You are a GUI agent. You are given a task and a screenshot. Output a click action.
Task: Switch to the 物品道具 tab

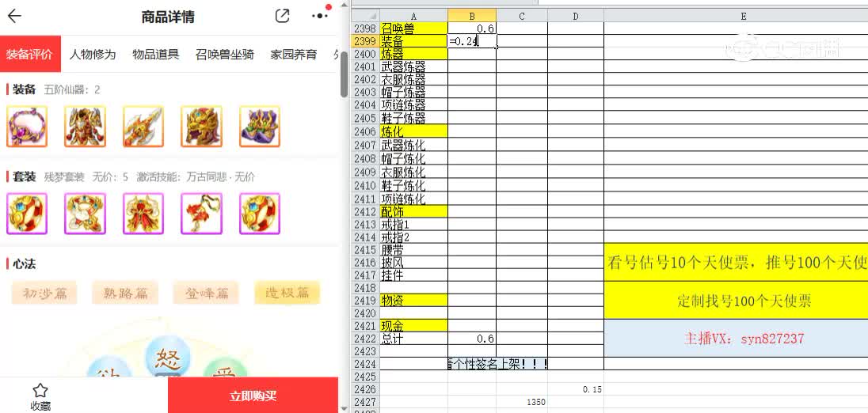[x=155, y=54]
